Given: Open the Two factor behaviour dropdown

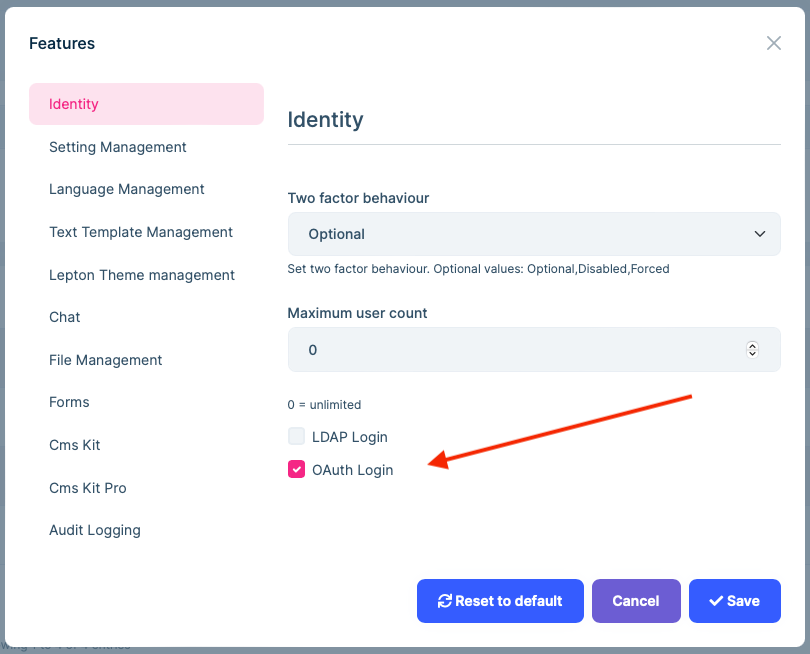Looking at the screenshot, I should click(534, 233).
